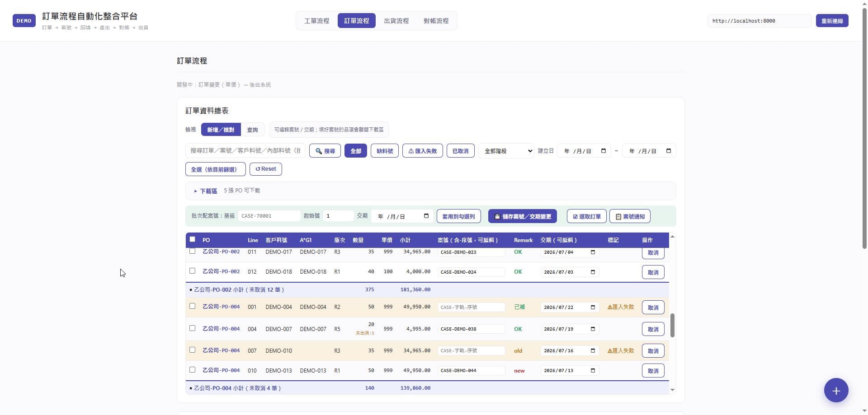The width and height of the screenshot is (868, 415).
Task: Select 新增／核對 view mode
Action: click(221, 130)
